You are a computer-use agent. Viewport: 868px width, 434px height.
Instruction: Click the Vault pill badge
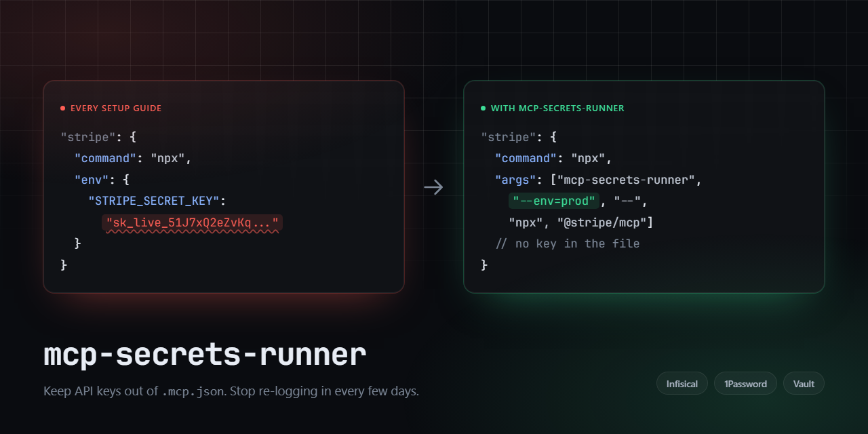[x=804, y=383]
